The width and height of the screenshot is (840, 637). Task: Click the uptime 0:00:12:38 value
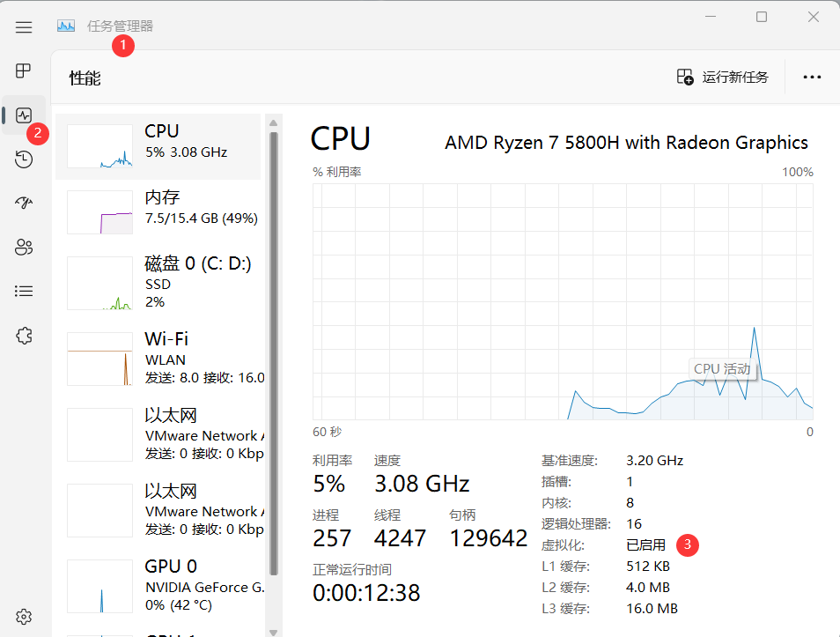click(366, 593)
